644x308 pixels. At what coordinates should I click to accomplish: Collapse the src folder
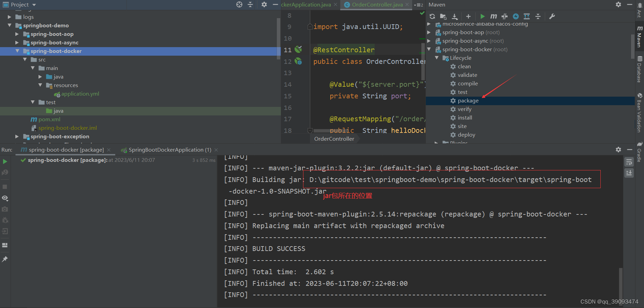pyautogui.click(x=25, y=59)
